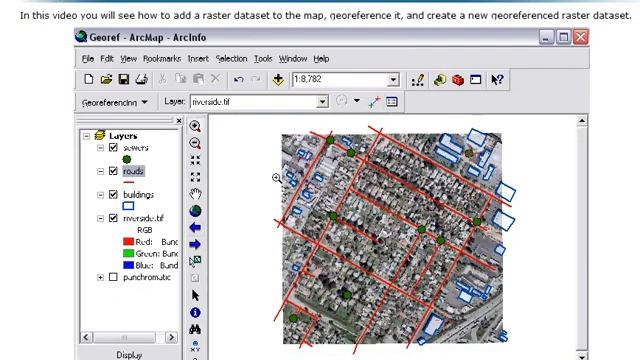Open the Layer riverside.tif dropdown
The image size is (640, 360).
[322, 102]
